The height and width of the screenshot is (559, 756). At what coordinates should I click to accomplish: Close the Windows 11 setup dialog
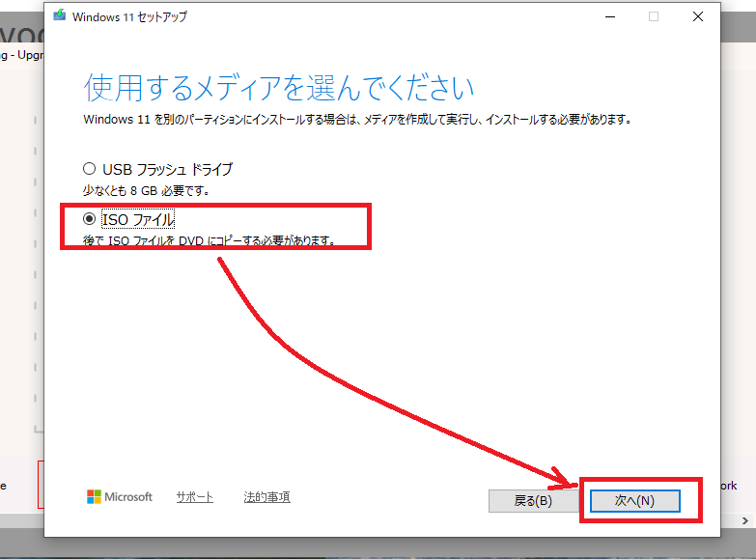(698, 16)
